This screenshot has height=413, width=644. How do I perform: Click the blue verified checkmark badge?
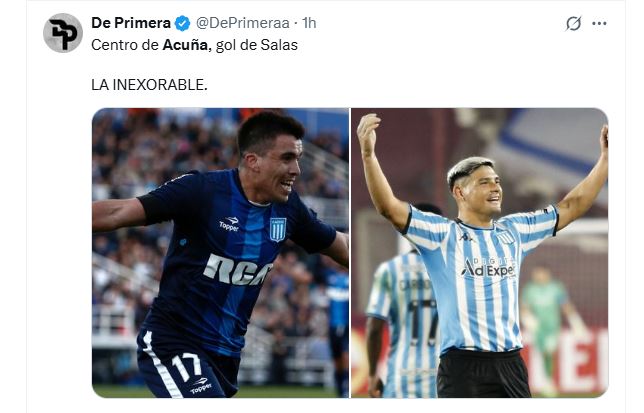182,23
